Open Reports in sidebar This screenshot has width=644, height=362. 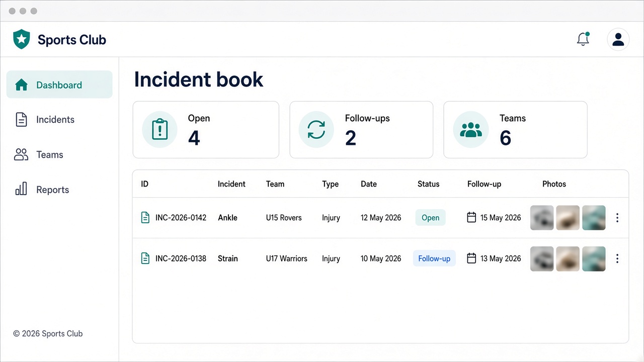pos(59,190)
